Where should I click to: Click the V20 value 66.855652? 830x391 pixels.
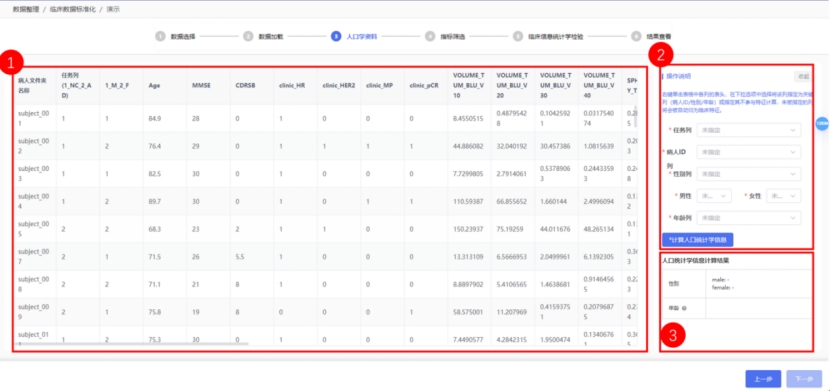click(x=511, y=201)
